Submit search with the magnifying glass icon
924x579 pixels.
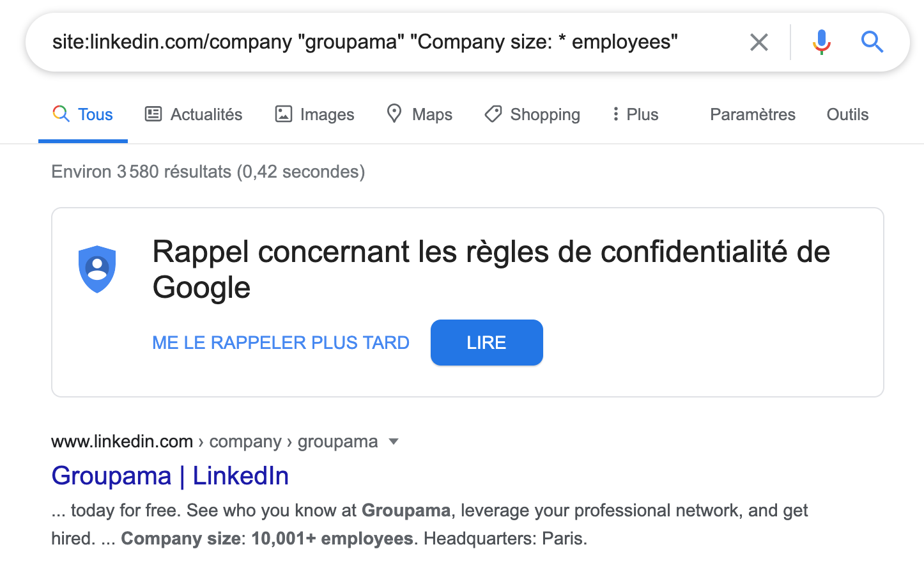click(872, 42)
